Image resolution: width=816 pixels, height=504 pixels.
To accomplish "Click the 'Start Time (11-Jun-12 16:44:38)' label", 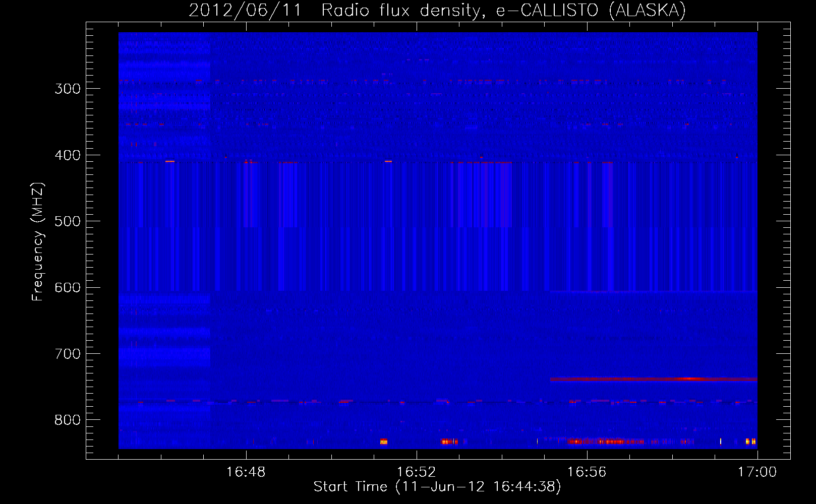I will [437, 487].
